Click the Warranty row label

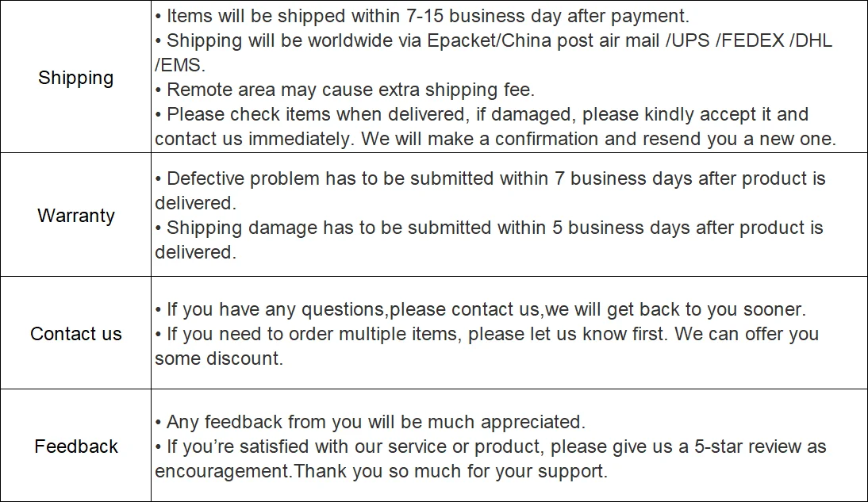[x=76, y=216]
